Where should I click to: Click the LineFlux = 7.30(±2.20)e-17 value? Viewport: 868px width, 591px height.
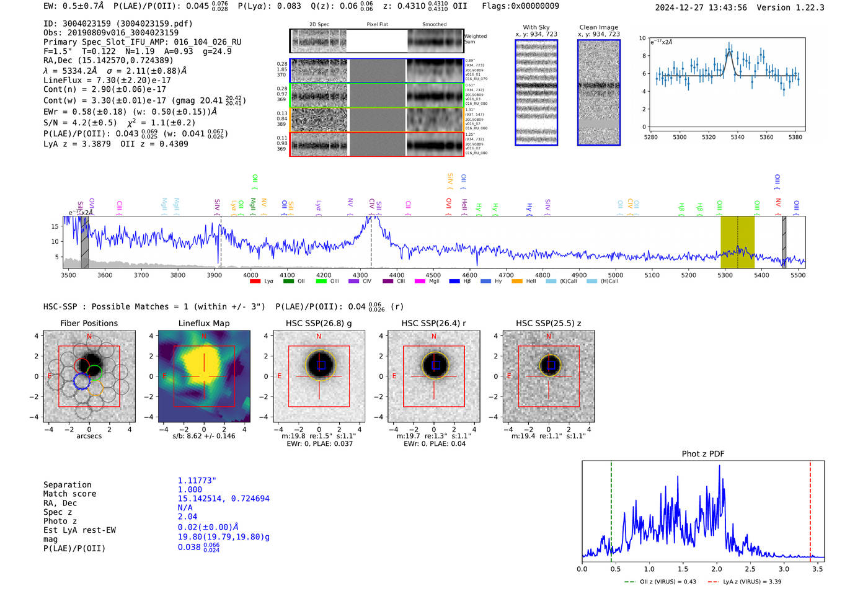[116, 80]
